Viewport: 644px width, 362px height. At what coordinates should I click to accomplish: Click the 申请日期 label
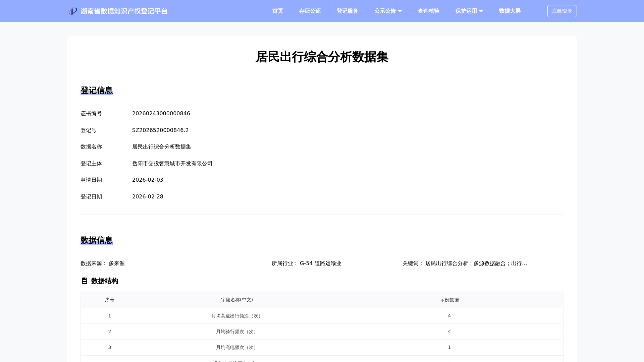(x=91, y=180)
